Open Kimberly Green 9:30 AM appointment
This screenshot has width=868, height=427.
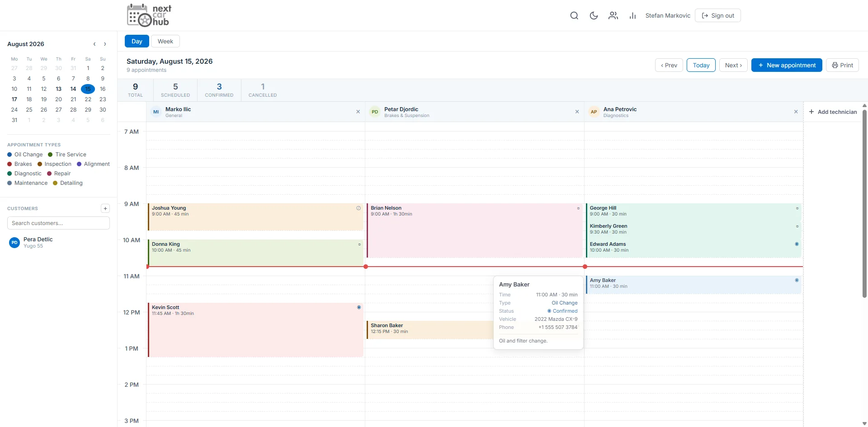693,230
